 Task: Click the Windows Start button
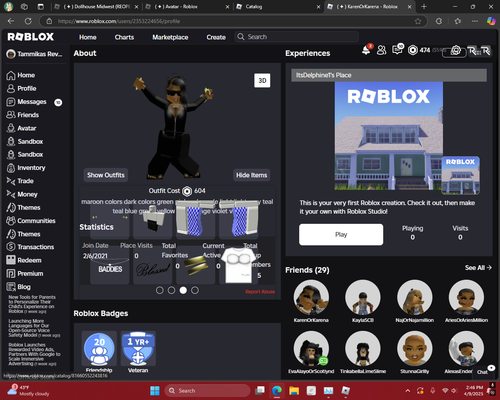click(x=155, y=391)
